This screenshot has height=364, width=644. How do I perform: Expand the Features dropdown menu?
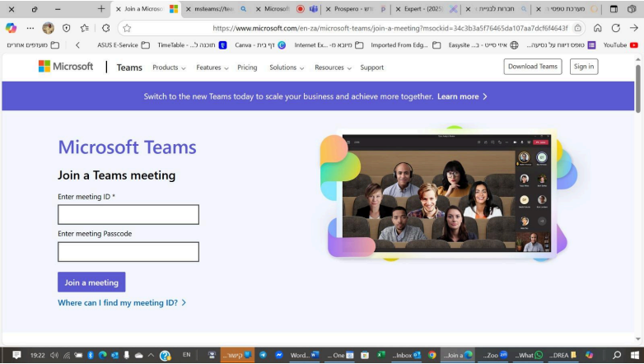pyautogui.click(x=212, y=68)
